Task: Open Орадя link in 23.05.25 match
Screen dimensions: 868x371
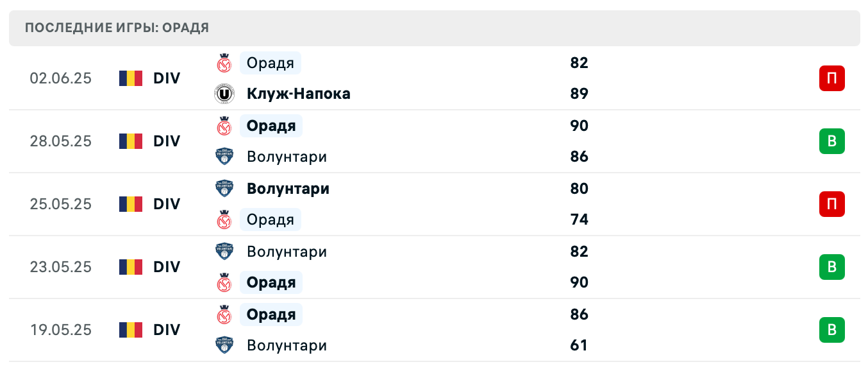Action: point(271,282)
